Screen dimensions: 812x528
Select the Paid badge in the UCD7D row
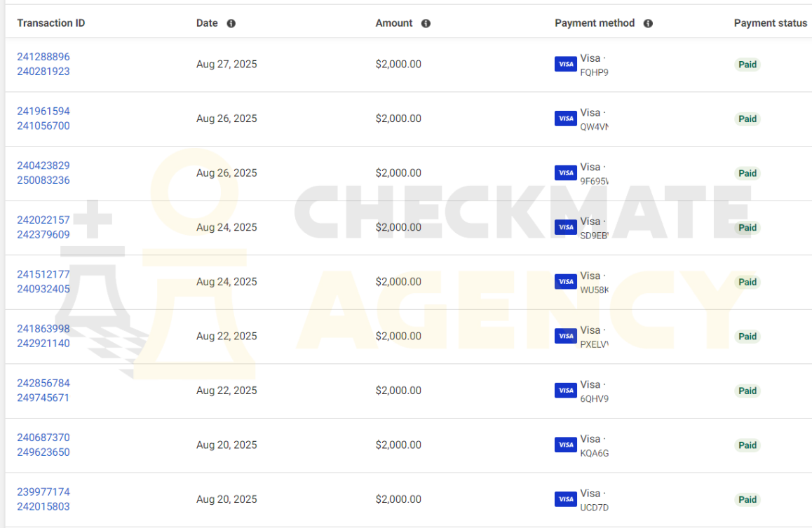(x=747, y=499)
